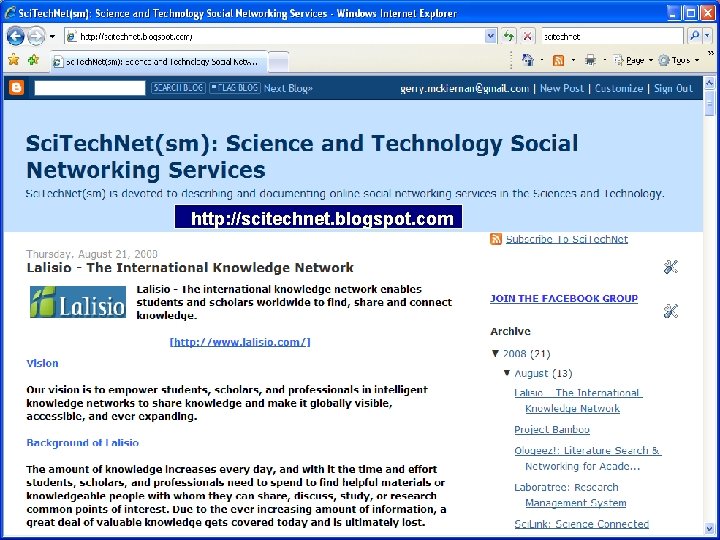Click the Thursday, August 21 date text
Viewport: 720px width, 540px height.
point(92,253)
